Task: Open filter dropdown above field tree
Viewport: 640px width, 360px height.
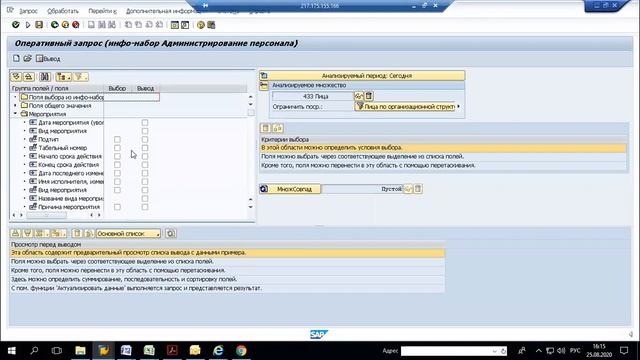Action: (x=80, y=77)
